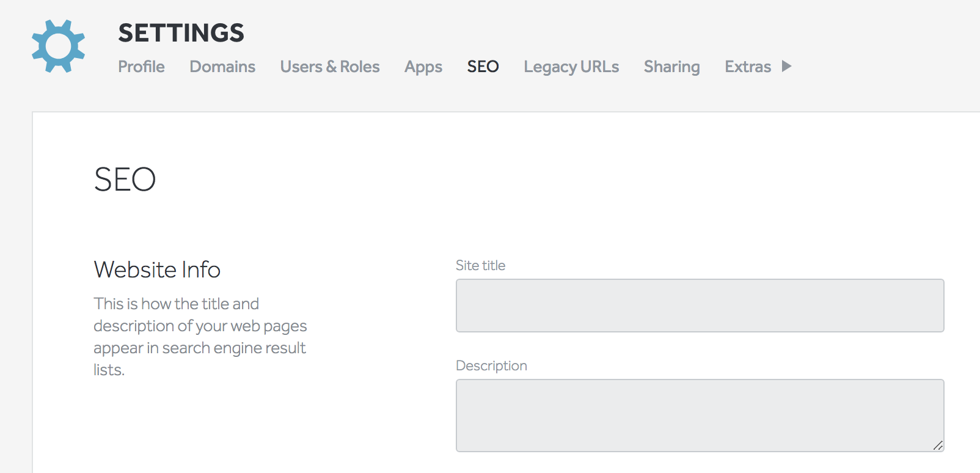
Task: Select the active SEO tab
Action: [483, 67]
